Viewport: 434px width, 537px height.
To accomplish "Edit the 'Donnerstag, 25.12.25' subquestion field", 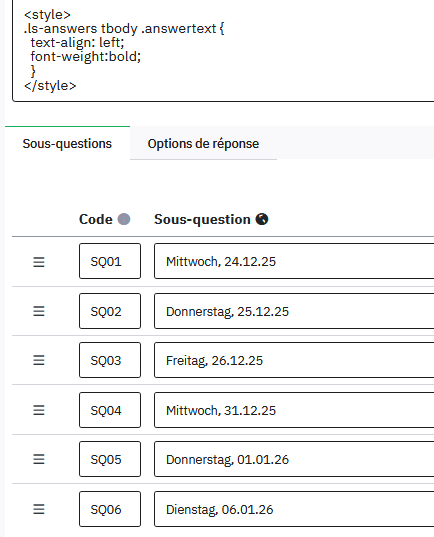I will 294,311.
